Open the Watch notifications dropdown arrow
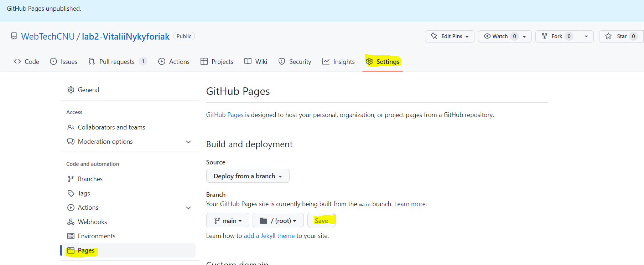The image size is (644, 265). click(x=524, y=36)
